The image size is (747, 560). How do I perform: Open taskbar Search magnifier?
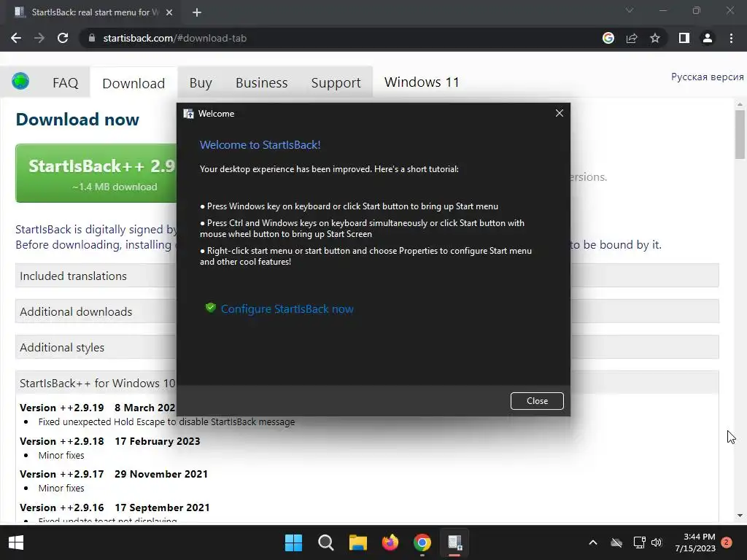pyautogui.click(x=326, y=542)
